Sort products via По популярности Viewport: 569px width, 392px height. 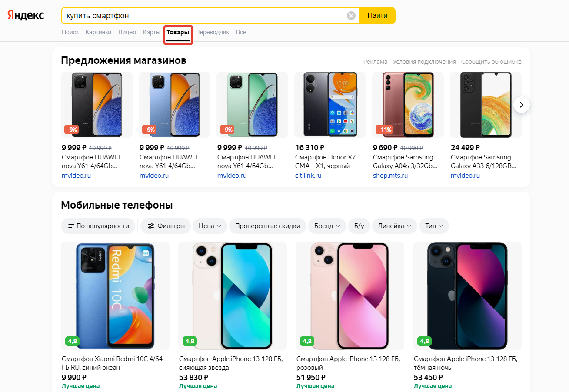click(98, 226)
